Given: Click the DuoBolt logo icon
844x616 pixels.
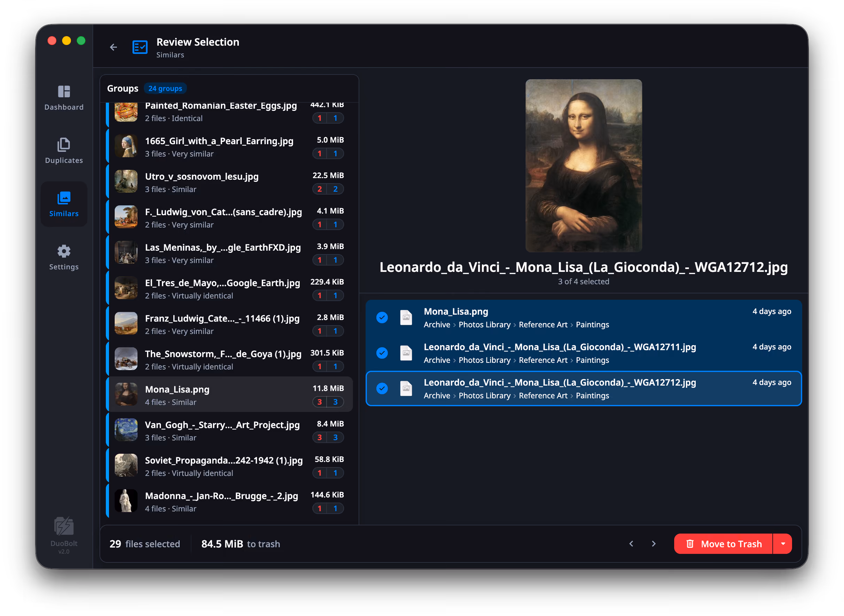Looking at the screenshot, I should (64, 526).
